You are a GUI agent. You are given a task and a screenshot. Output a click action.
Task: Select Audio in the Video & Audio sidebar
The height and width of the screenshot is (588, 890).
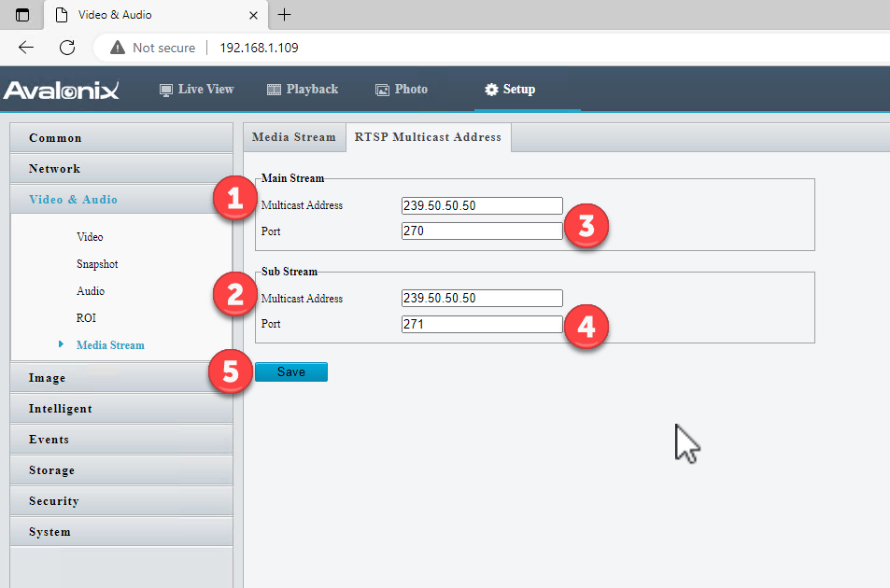(x=90, y=290)
